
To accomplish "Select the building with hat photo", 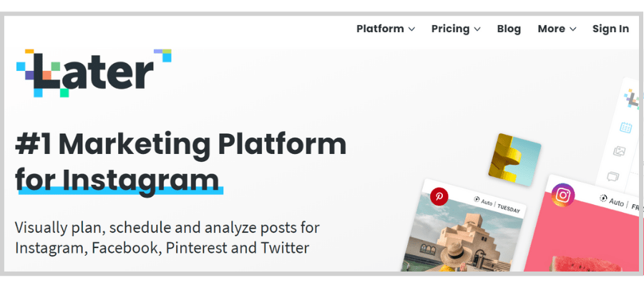I will coord(463,237).
